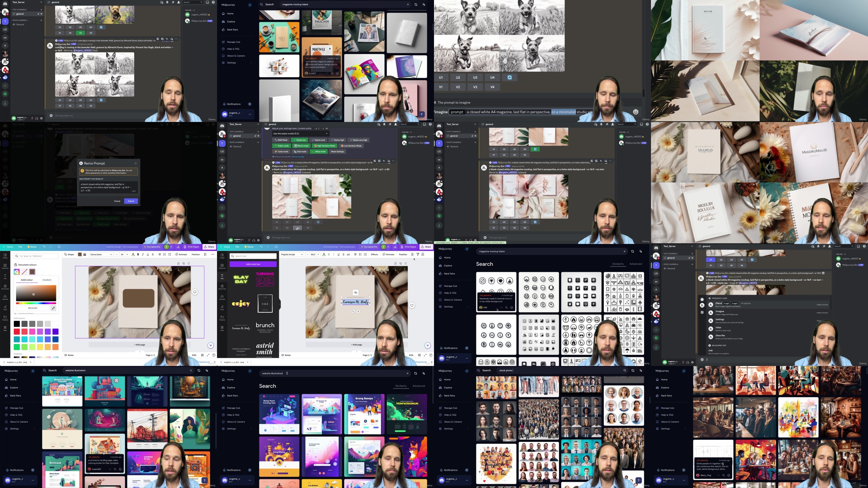Click the built-in commands slash icon in picker
The width and height of the screenshot is (868, 488).
[702, 312]
